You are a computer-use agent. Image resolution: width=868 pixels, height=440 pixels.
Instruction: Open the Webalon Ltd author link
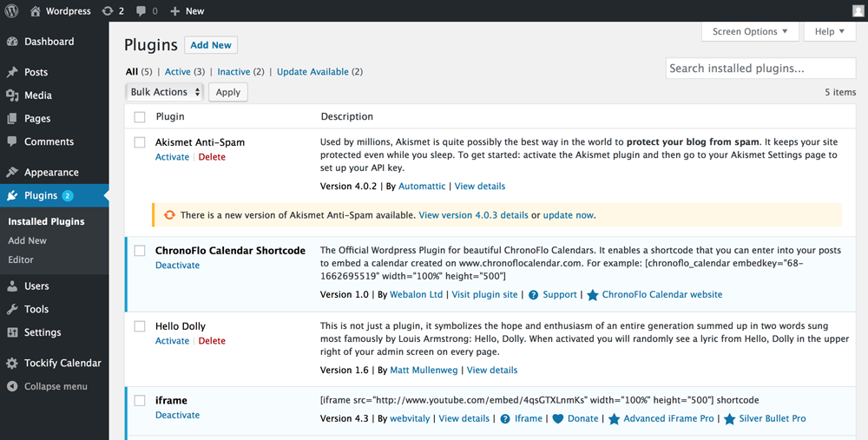417,295
